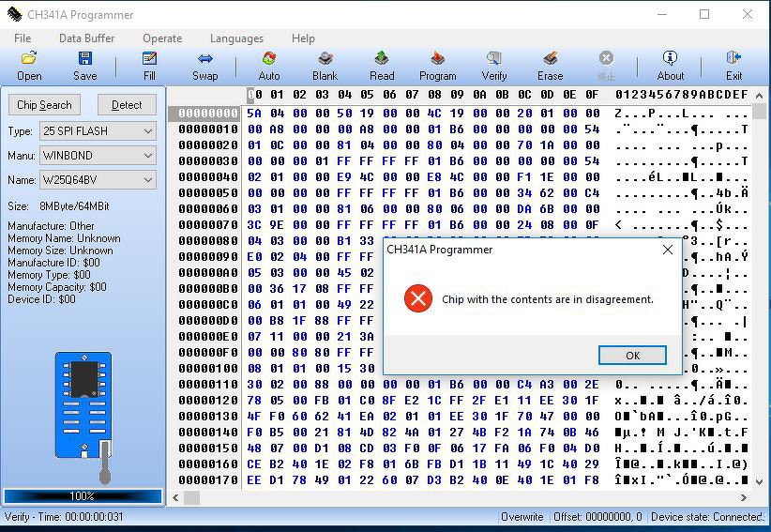The image size is (771, 532).
Task: Maximize the CH341A Programmer window
Action: click(704, 14)
